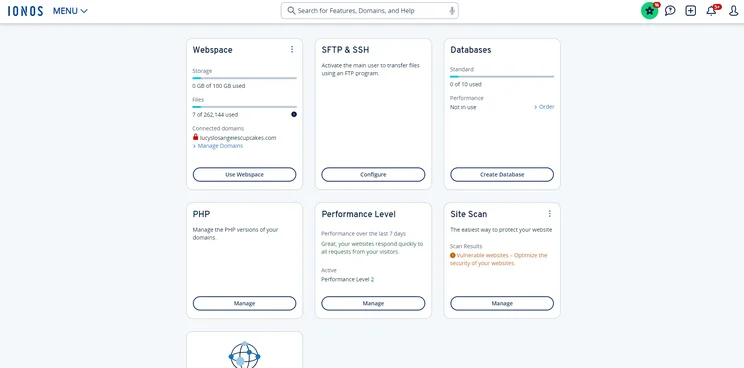Click Manage in the PHP card

point(244,304)
